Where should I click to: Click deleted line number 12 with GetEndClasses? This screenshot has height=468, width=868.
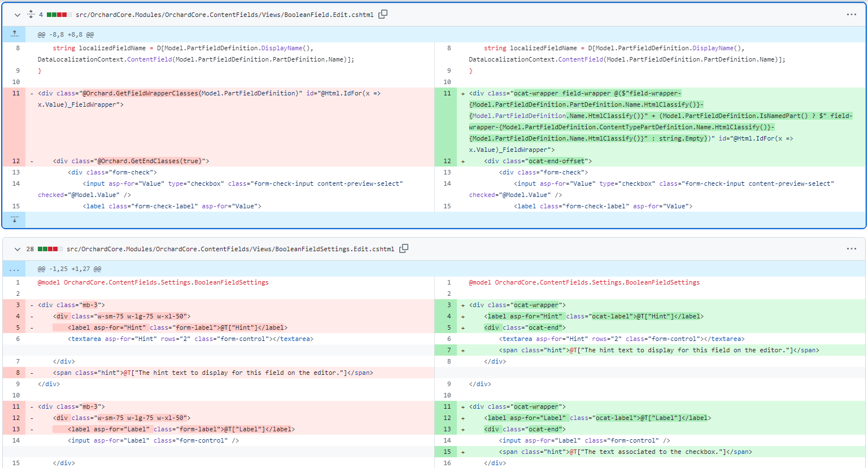coord(14,161)
